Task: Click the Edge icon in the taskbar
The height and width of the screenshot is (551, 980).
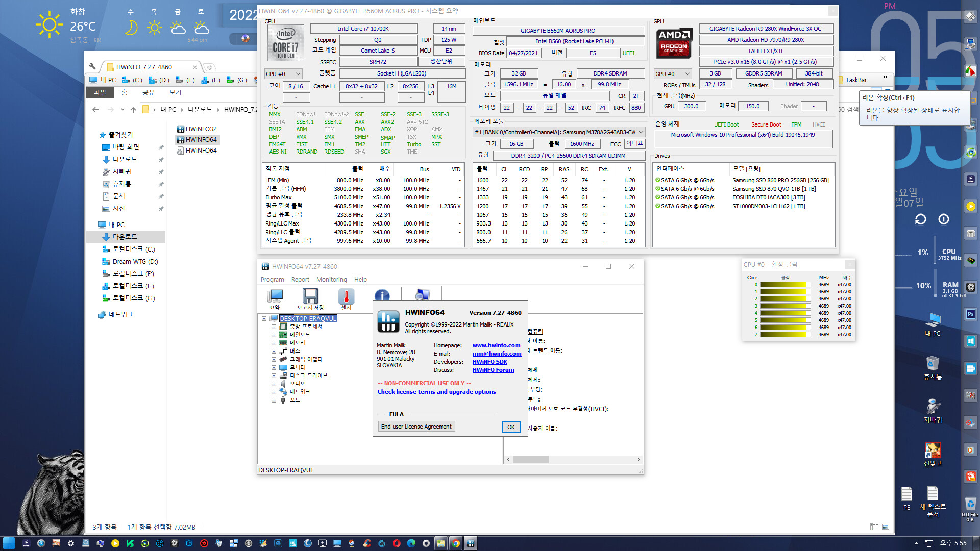Action: point(411,543)
